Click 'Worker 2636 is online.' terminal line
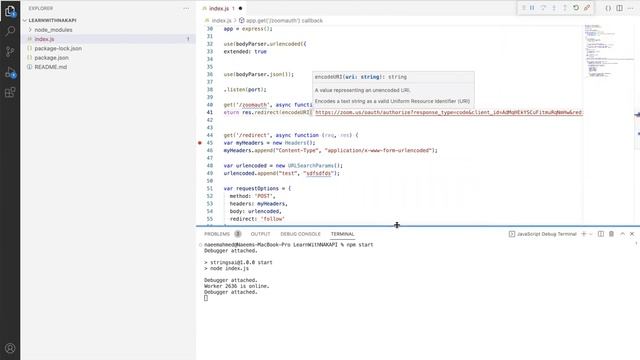Viewport: 640px width, 360px height. (x=236, y=286)
